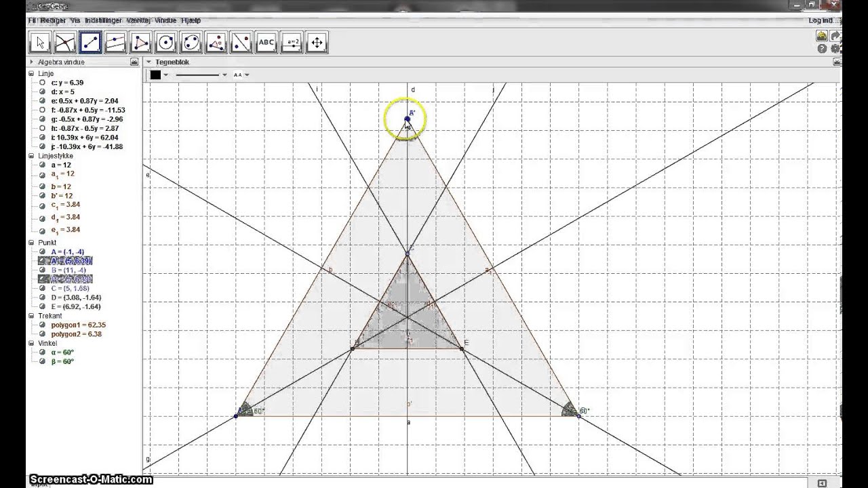Click the bottom-right input bar icon
The image size is (868, 488).
click(x=822, y=483)
